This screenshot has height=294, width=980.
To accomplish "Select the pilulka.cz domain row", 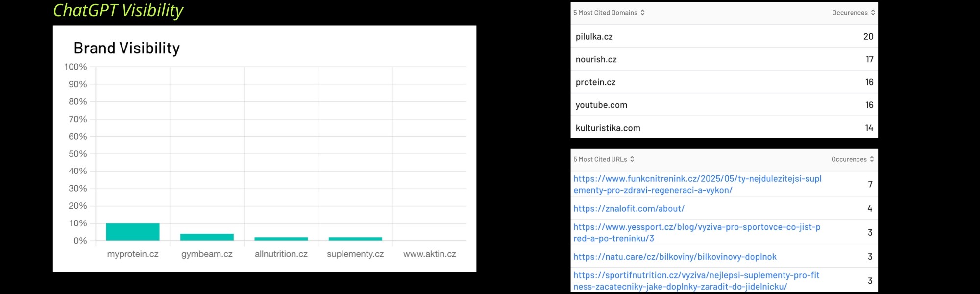I will click(724, 36).
